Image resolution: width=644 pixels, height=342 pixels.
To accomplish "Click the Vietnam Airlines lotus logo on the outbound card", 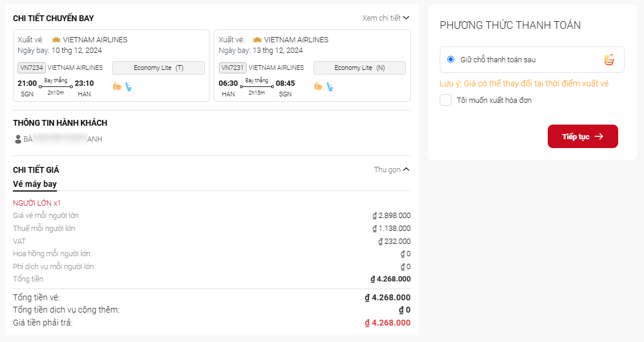I will (x=56, y=39).
